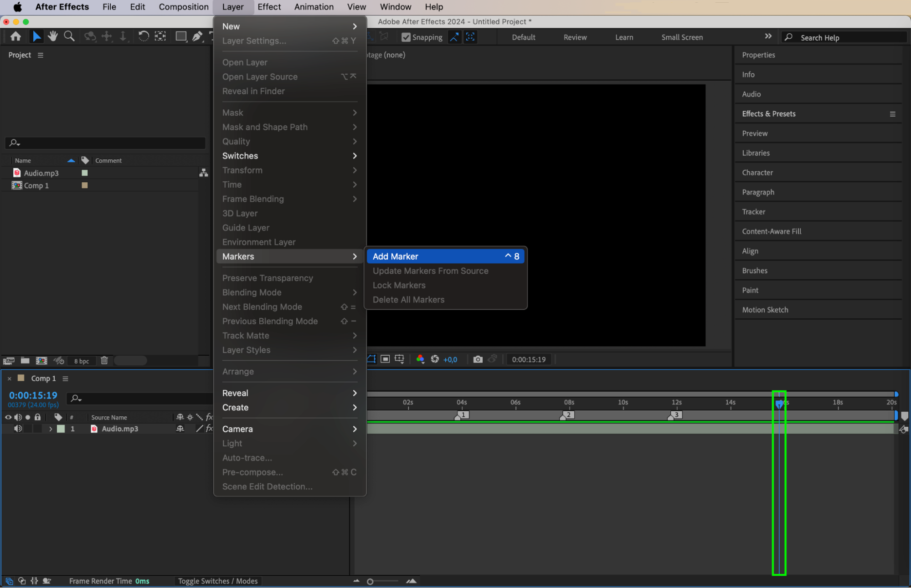Image resolution: width=911 pixels, height=588 pixels.
Task: Select the Pen tool
Action: point(197,36)
